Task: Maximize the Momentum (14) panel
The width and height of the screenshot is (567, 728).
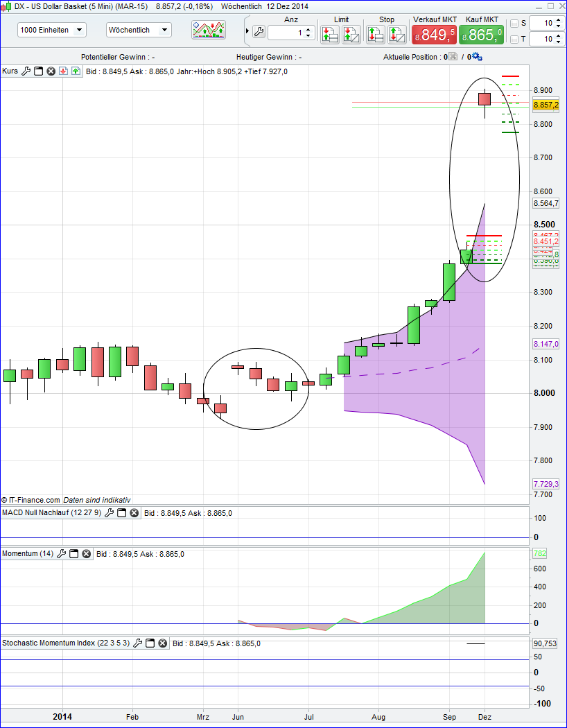Action: tap(73, 553)
